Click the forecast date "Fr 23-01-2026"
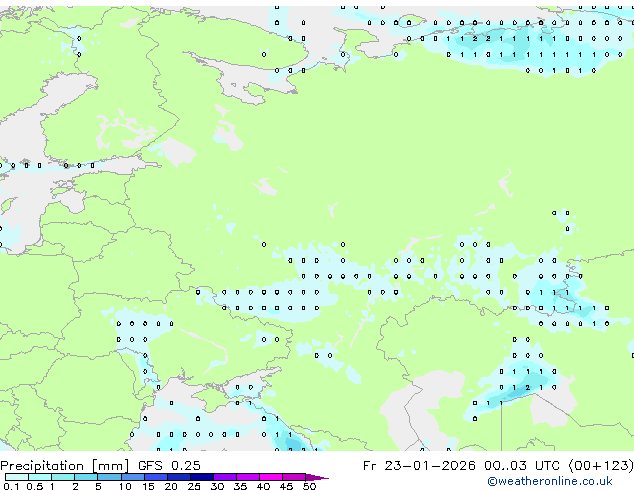 419,466
